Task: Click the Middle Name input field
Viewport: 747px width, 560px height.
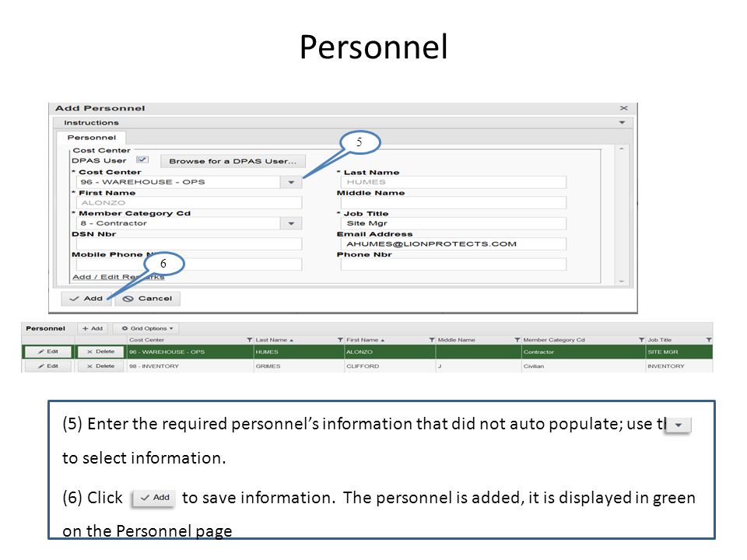Action: tap(453, 203)
